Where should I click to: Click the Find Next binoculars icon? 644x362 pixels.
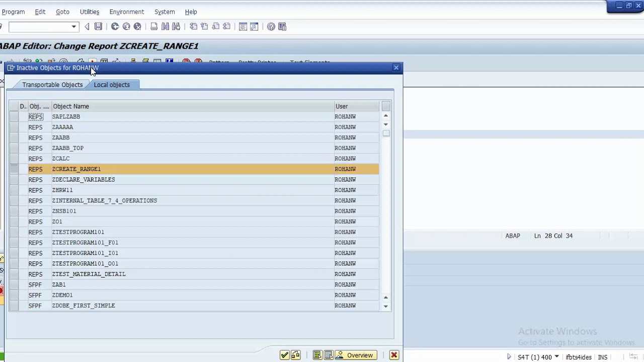pyautogui.click(x=176, y=27)
